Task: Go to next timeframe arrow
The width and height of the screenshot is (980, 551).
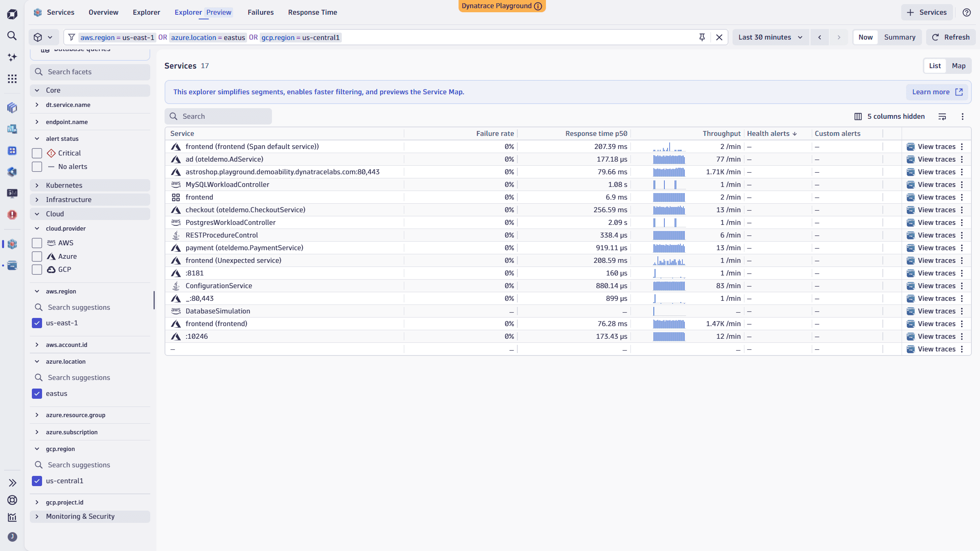Action: click(839, 37)
